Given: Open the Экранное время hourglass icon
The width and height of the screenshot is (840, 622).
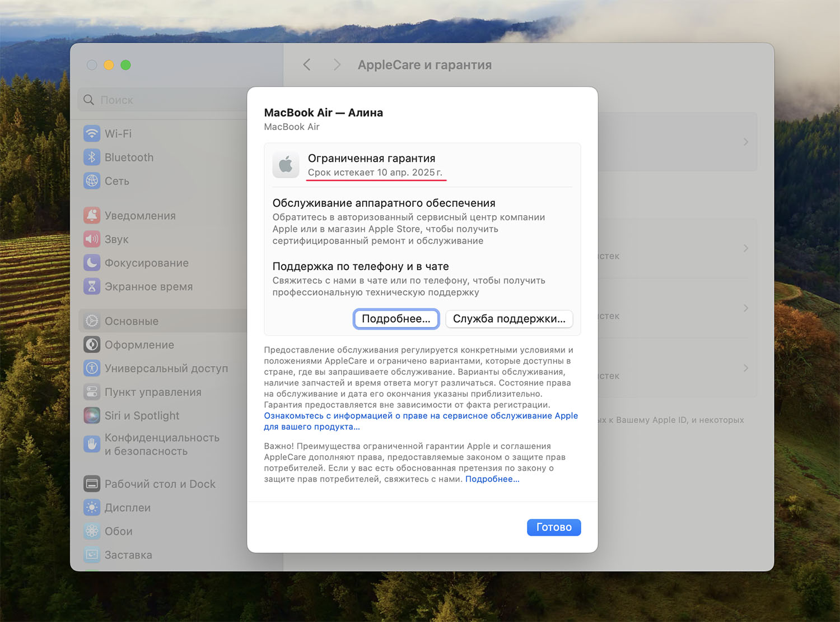Looking at the screenshot, I should [92, 286].
